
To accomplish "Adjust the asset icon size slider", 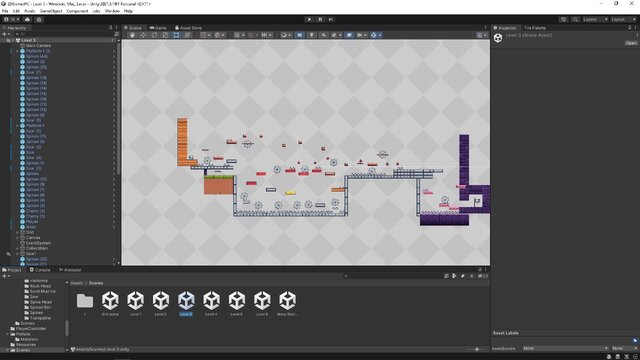I will tap(476, 349).
